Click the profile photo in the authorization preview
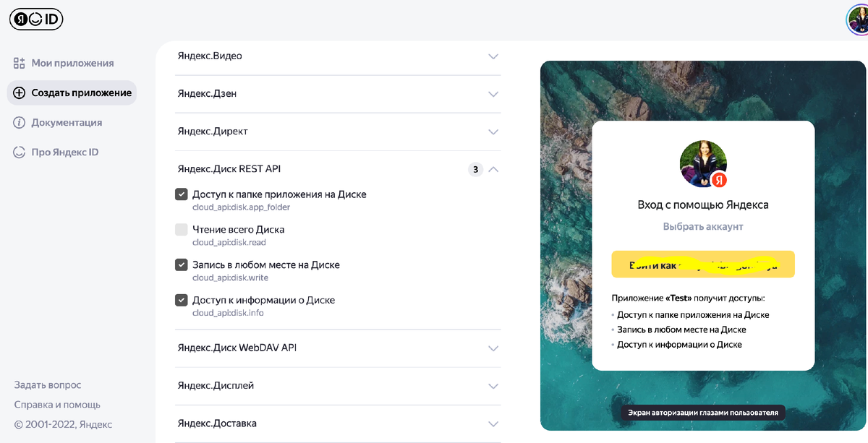 tap(703, 164)
